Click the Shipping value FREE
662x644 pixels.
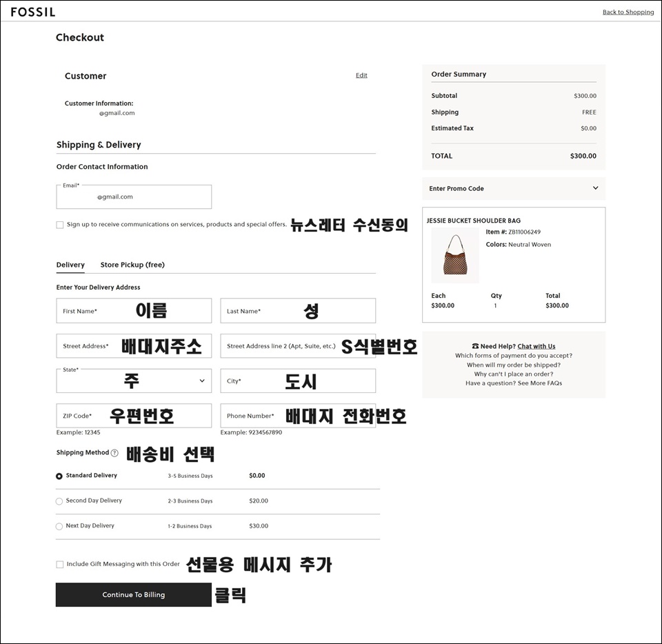589,112
